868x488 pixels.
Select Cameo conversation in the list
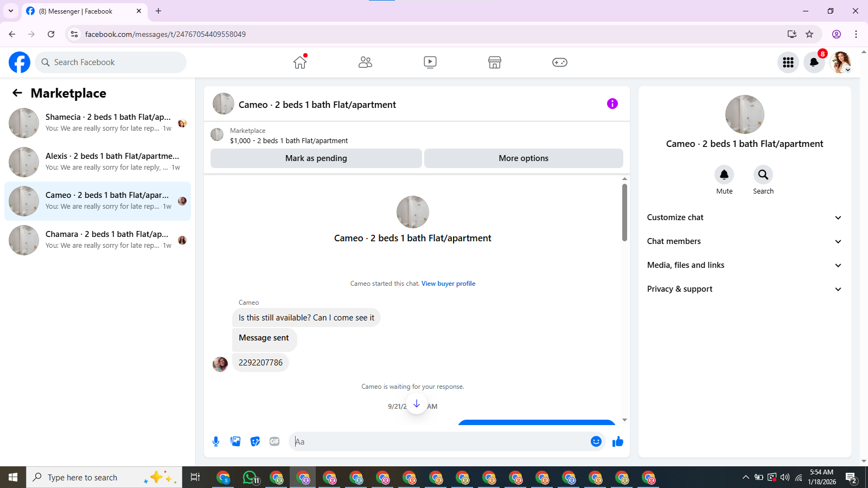coord(98,201)
